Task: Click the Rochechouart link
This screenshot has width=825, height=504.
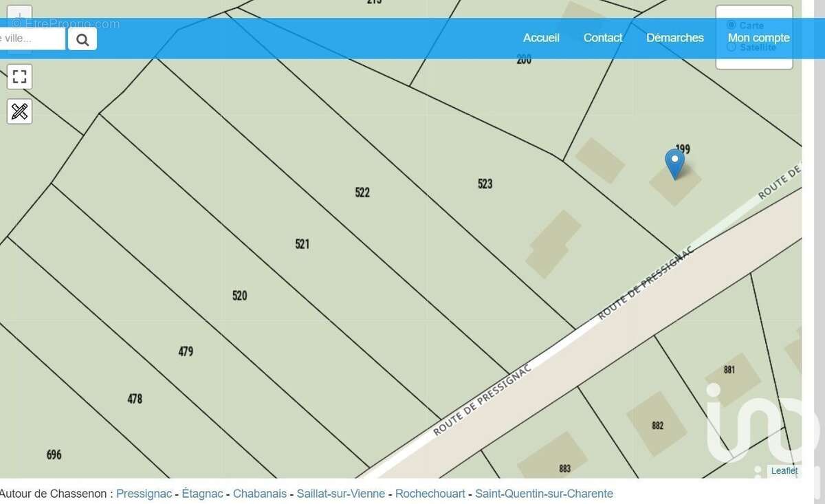Action: coord(430,494)
